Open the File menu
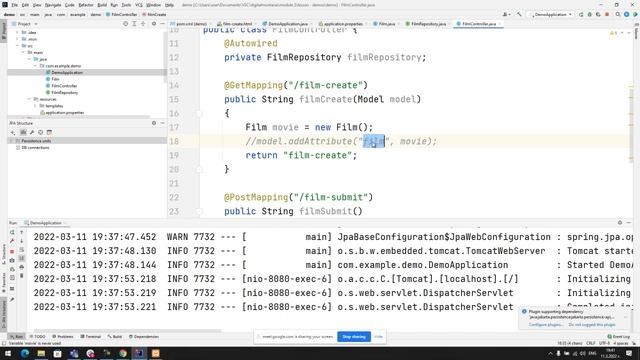The image size is (640, 360). (14, 5)
